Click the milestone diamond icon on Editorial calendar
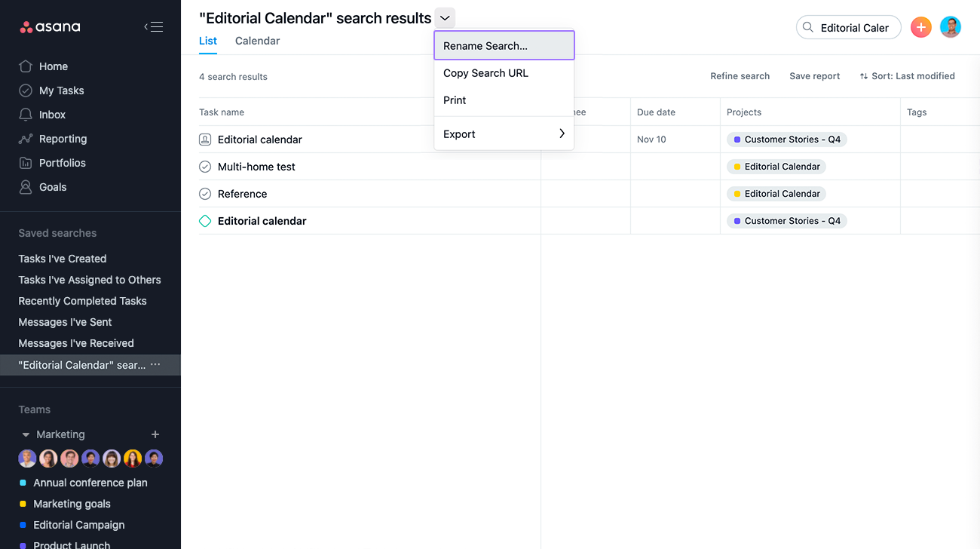The image size is (980, 549). pyautogui.click(x=205, y=221)
